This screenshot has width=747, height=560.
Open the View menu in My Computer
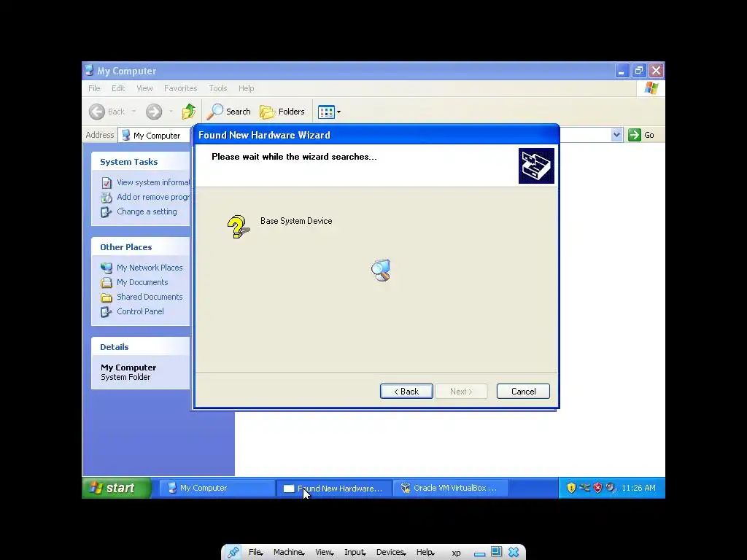click(144, 88)
